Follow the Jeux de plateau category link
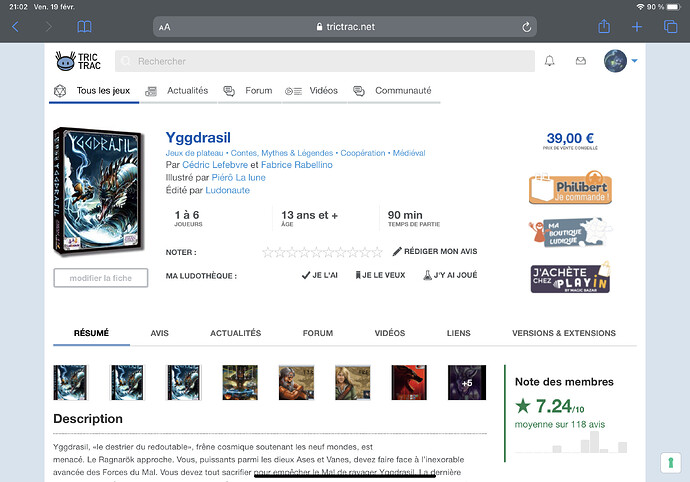 pyautogui.click(x=194, y=153)
